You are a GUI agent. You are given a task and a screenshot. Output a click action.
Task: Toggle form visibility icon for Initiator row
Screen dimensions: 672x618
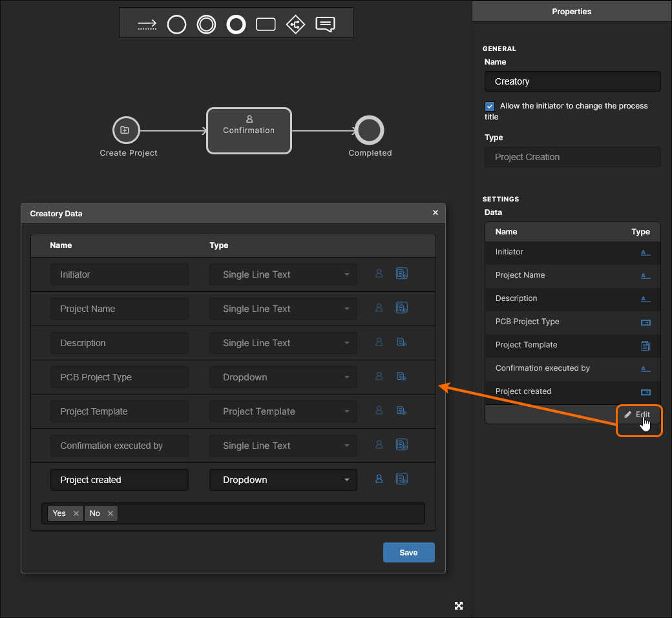coord(401,274)
